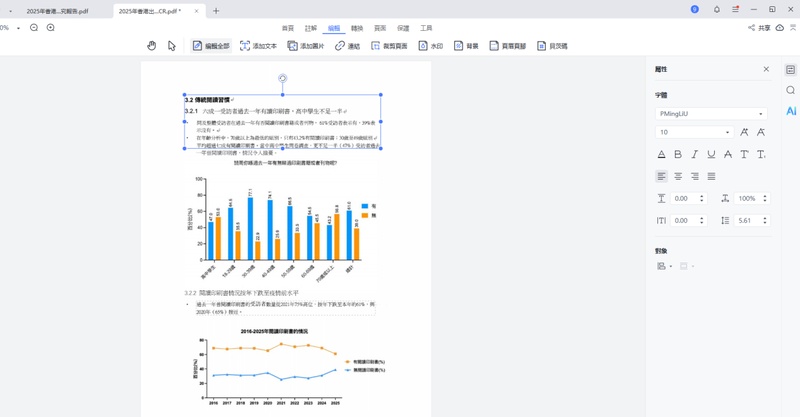The height and width of the screenshot is (417, 800).
Task: Adjust the horizontal scale stepper arrows
Action: click(765, 199)
